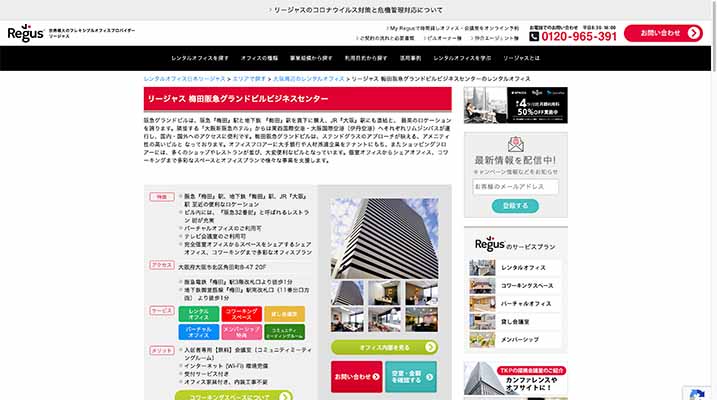Open the Regus logo home link

[26, 33]
